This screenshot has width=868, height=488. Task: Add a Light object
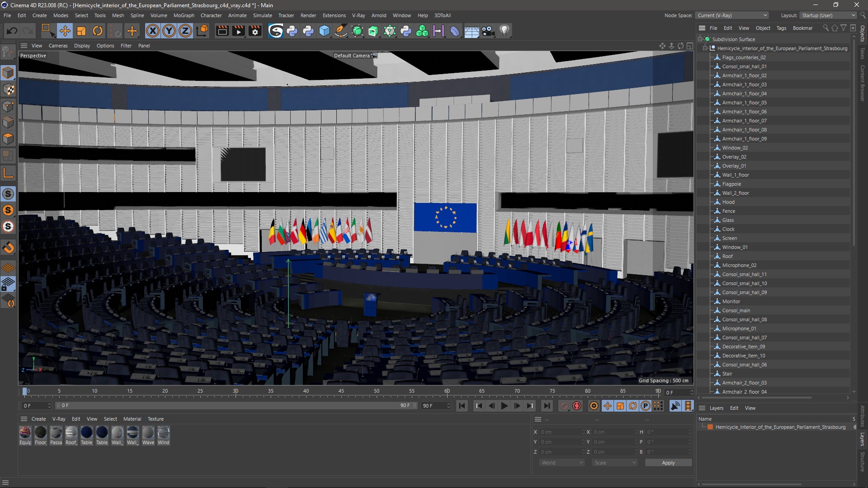[x=505, y=31]
